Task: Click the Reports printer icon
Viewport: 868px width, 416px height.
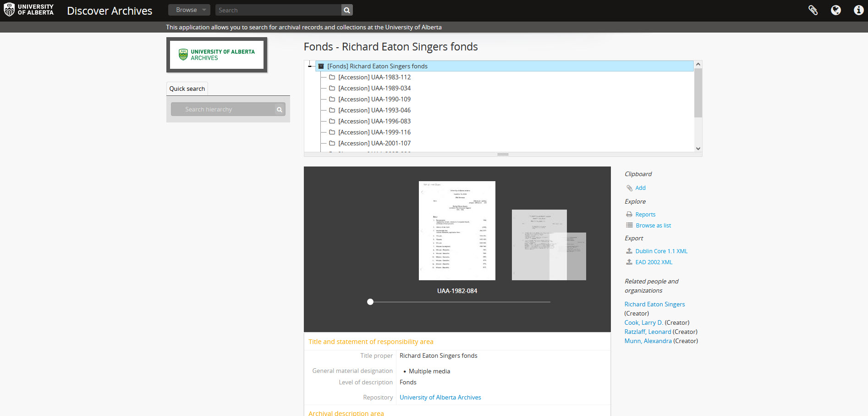Action: [x=629, y=215]
